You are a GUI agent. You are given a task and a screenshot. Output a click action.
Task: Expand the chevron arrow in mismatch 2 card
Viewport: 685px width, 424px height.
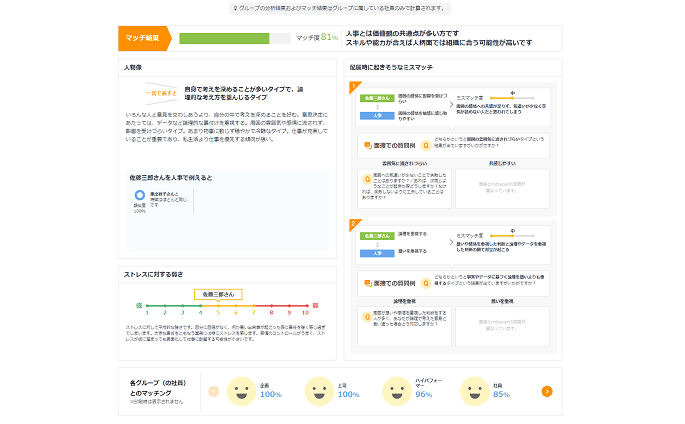tap(451, 242)
